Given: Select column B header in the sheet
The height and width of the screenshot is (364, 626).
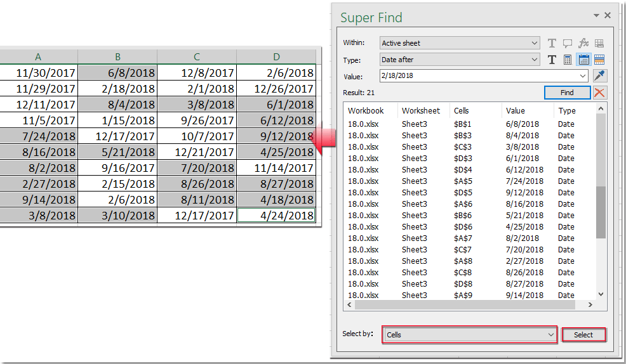Looking at the screenshot, I should [117, 57].
